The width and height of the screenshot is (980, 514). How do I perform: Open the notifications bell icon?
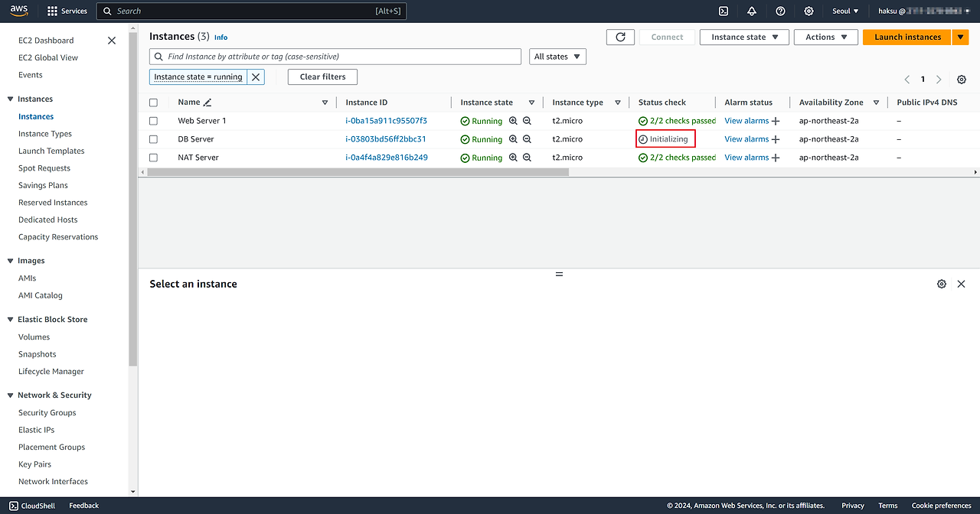point(752,11)
